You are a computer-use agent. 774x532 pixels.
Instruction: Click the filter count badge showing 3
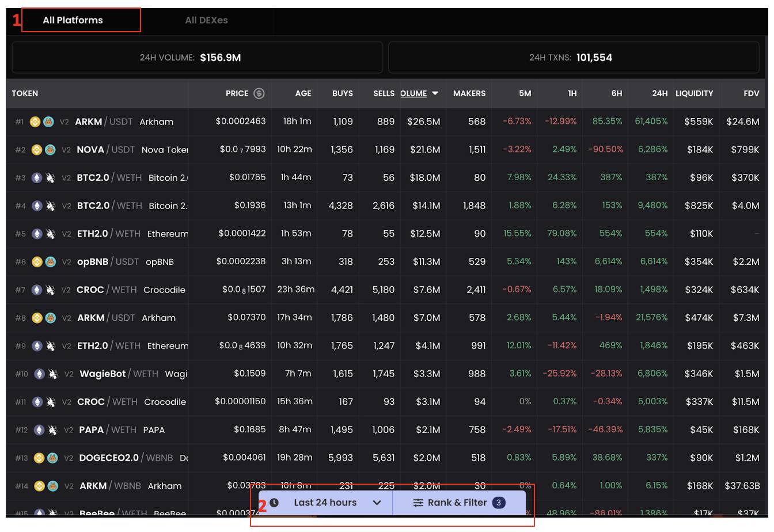499,503
